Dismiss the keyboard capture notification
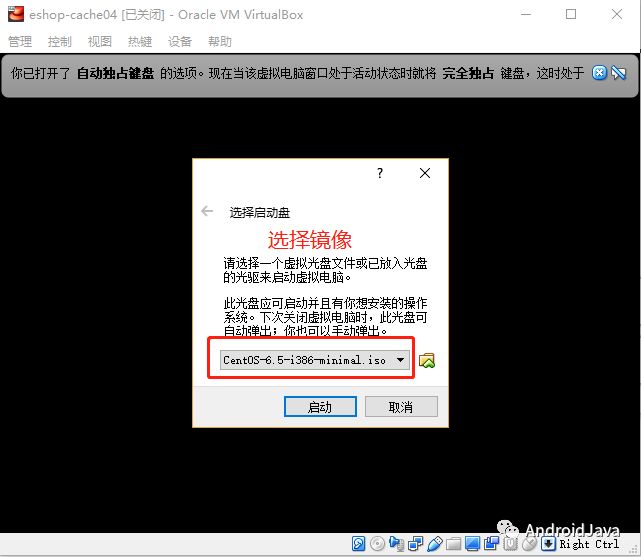 [x=599, y=73]
